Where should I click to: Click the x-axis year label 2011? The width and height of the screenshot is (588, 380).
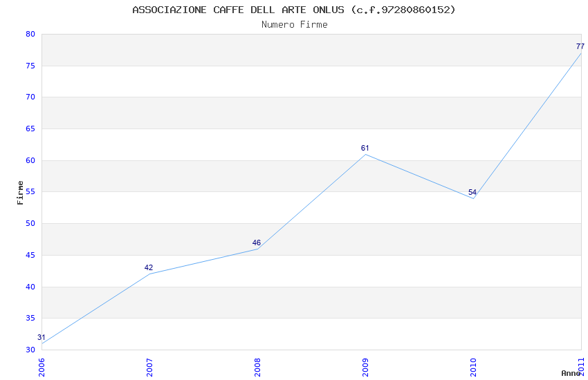[582, 367]
